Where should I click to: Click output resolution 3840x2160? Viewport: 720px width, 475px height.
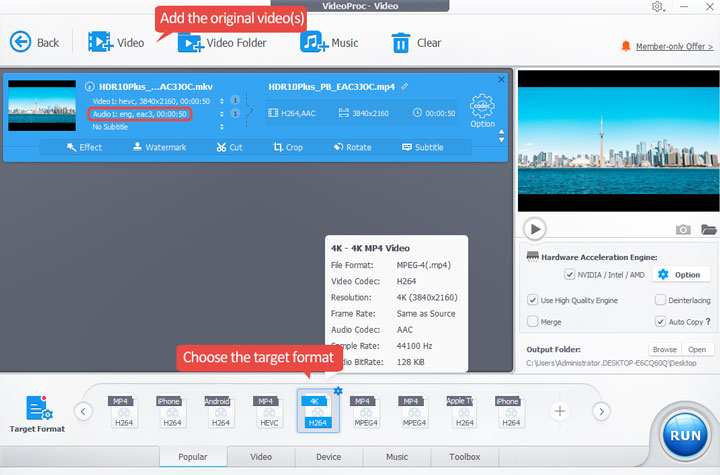tap(370, 113)
